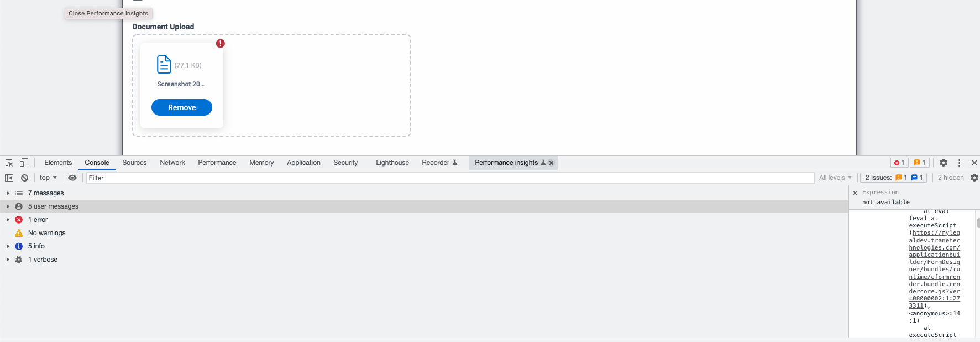Expand the 1 error group
Image resolution: width=980 pixels, height=342 pixels.
(8, 220)
